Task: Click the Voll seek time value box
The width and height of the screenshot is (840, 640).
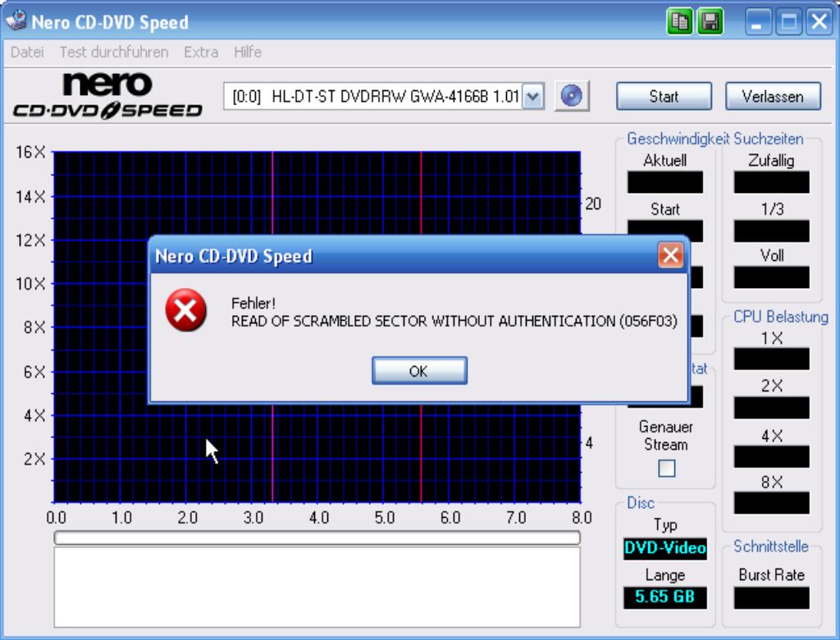Action: point(771,277)
